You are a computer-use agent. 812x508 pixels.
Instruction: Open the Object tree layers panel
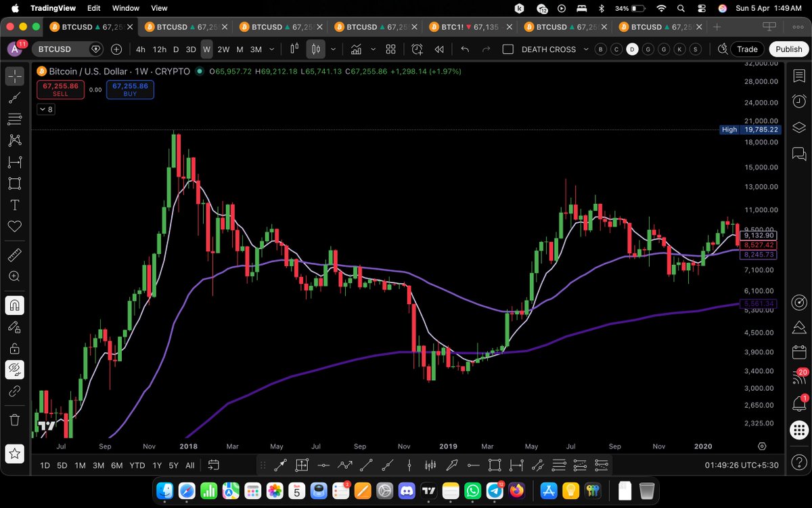pos(799,127)
